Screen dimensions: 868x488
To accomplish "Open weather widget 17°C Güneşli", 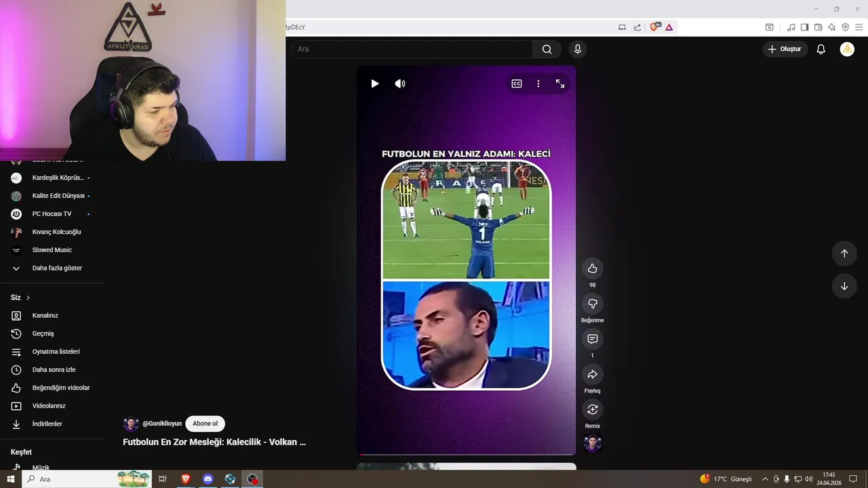I will [x=726, y=479].
